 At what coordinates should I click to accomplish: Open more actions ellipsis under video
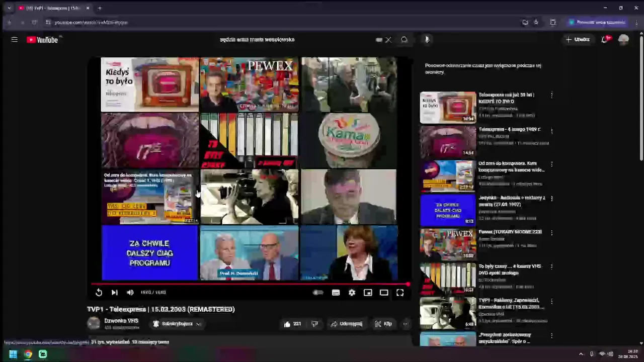(406, 324)
